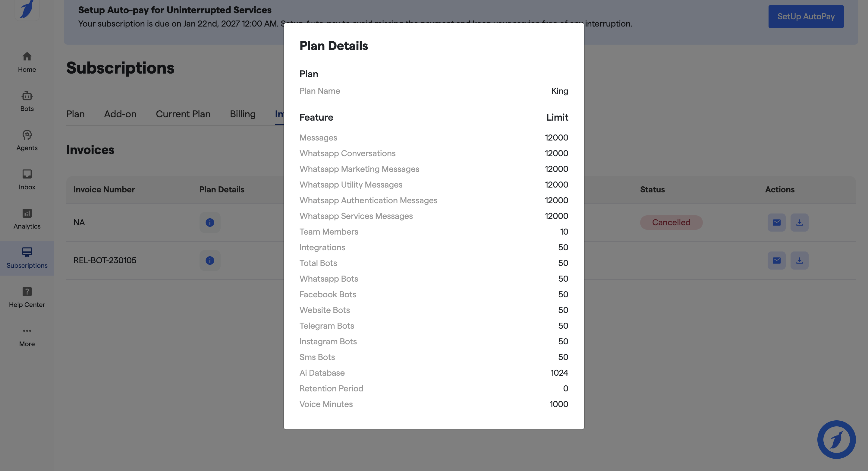Click the SetUp AutoPay button
Image resolution: width=868 pixels, height=471 pixels.
(806, 17)
